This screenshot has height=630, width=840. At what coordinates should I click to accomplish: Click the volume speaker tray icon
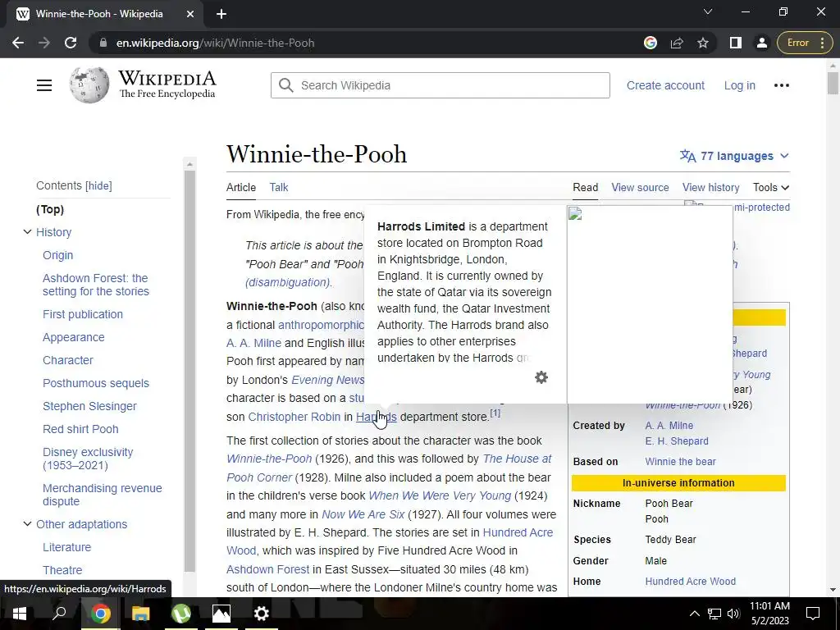click(733, 614)
